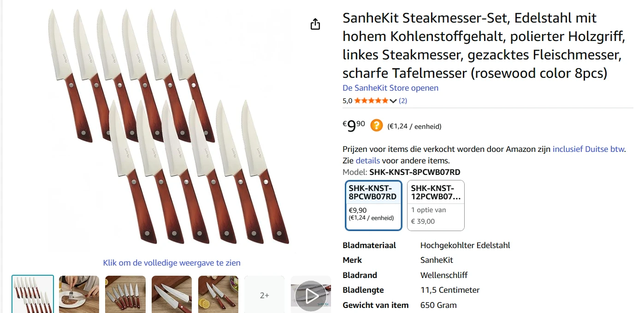Screen dimensions: 644x313
Task: Click the orange question mark price info icon
Action: 377,125
